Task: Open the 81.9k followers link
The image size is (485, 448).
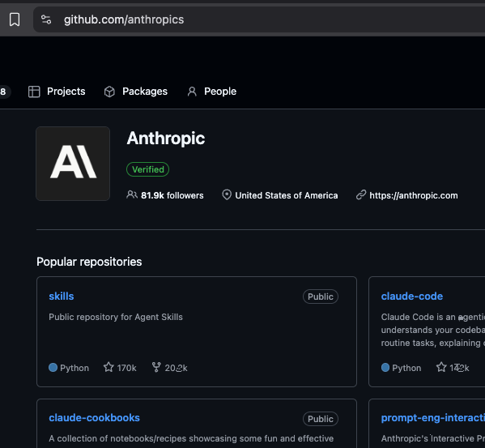Action: coord(172,195)
